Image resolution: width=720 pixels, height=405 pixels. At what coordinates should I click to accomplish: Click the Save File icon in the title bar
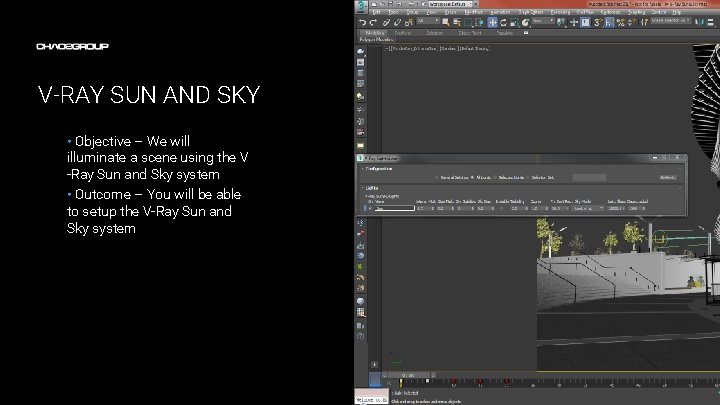[390, 4]
